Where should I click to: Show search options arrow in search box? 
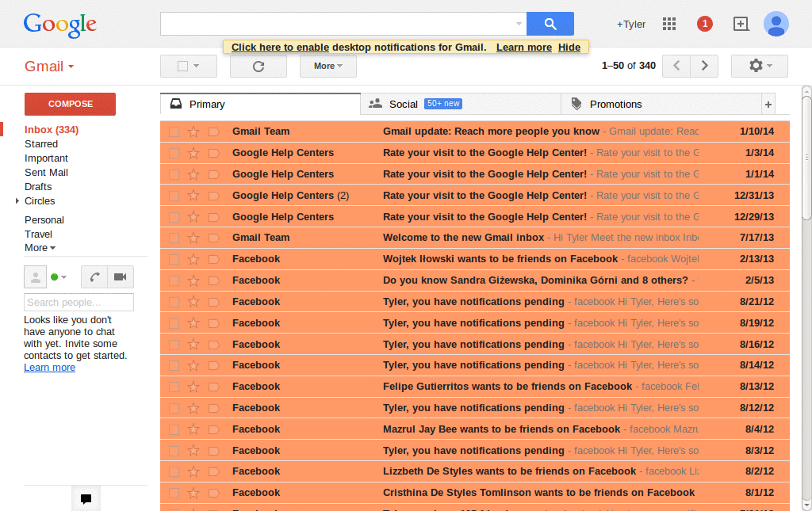click(x=519, y=24)
